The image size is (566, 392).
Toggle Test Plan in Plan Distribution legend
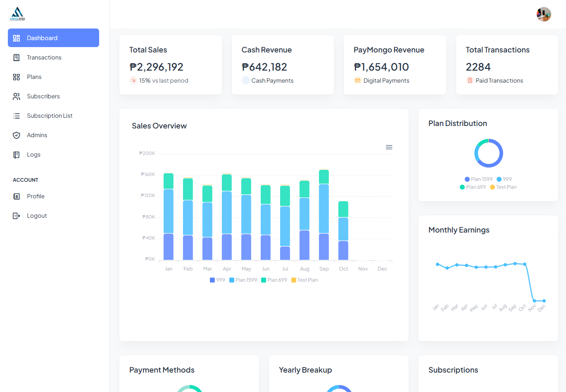503,187
